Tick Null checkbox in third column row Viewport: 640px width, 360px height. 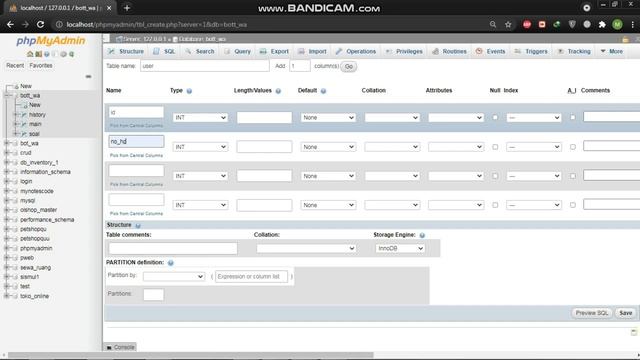point(495,176)
